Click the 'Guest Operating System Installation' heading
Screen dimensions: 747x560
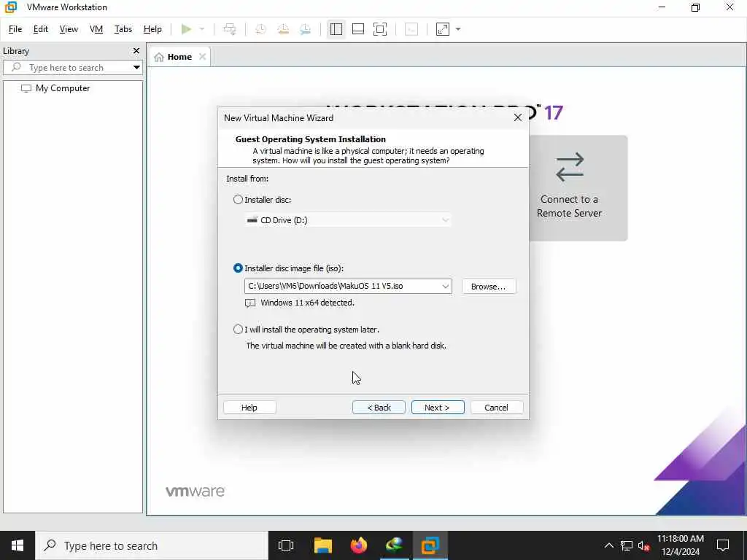[311, 139]
